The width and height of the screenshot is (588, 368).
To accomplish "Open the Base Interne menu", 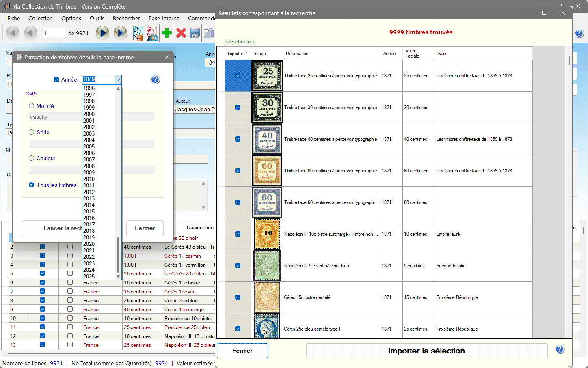I will 164,18.
